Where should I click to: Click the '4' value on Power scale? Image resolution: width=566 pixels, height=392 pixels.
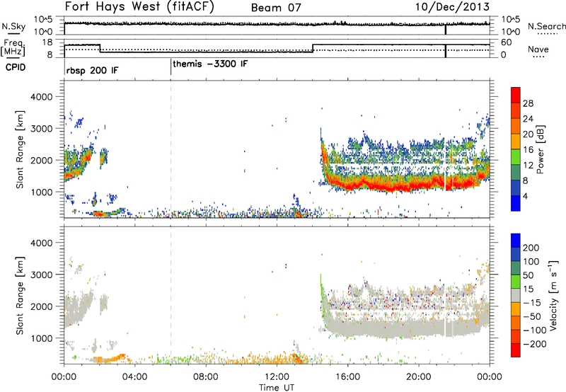point(525,196)
